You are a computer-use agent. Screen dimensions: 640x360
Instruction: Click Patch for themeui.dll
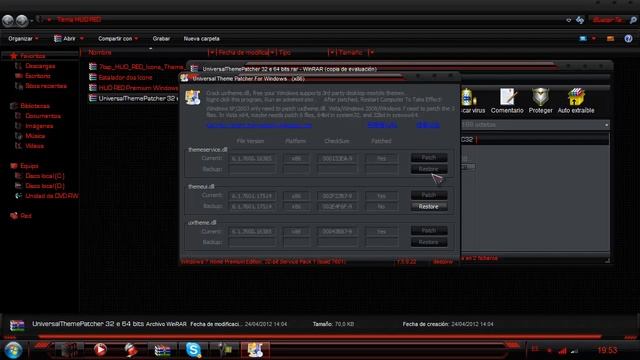coord(429,195)
